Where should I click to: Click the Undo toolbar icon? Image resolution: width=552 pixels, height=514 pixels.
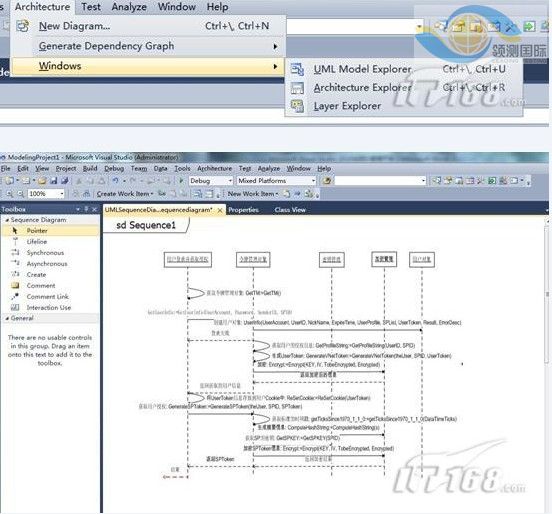tap(115, 181)
